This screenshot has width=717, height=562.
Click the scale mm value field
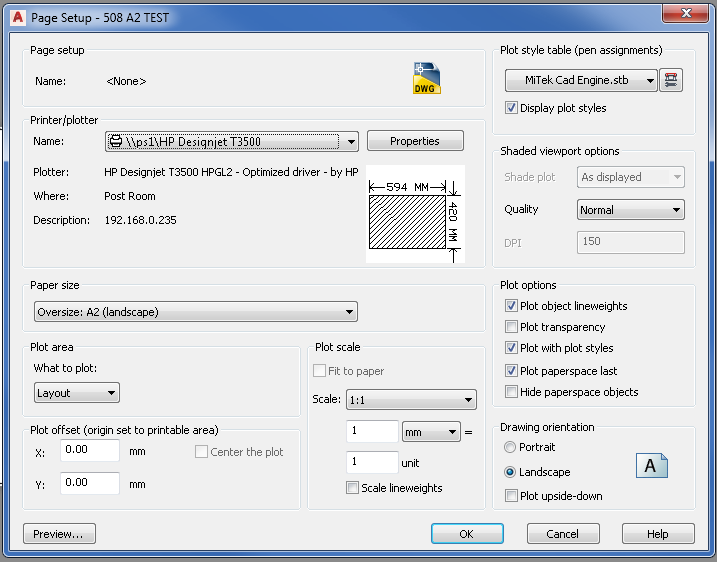coord(372,431)
